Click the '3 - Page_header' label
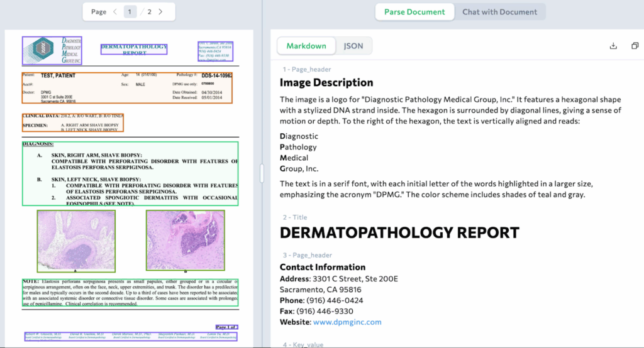This screenshot has height=348, width=644. (x=307, y=255)
